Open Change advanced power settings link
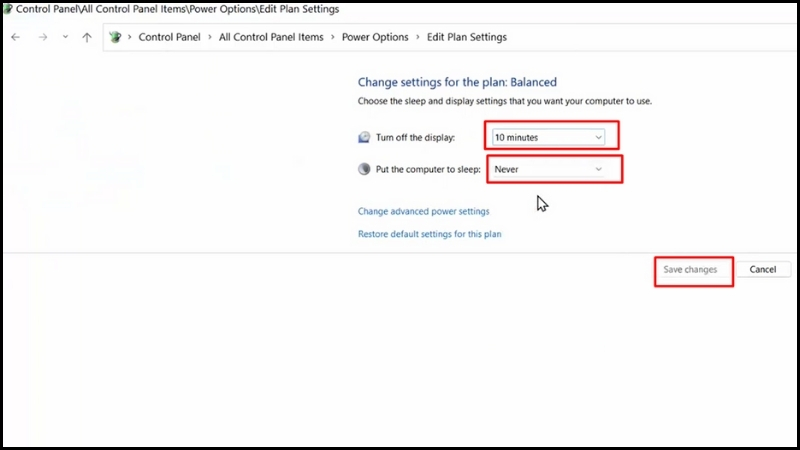Image resolution: width=800 pixels, height=450 pixels. point(423,211)
